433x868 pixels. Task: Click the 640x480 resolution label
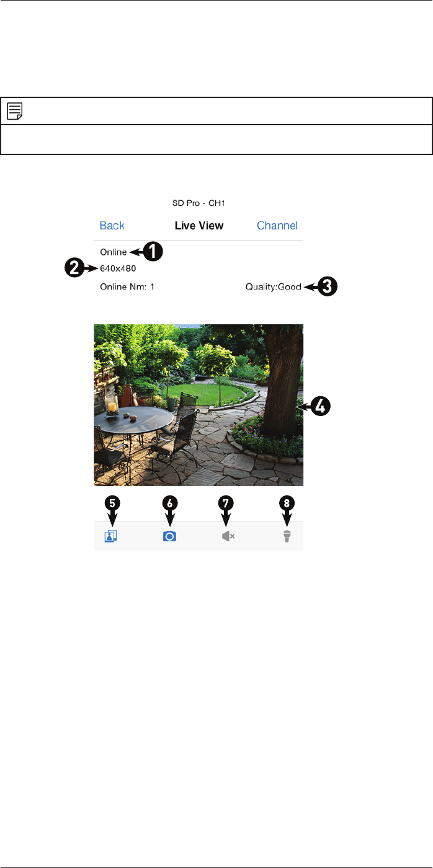[118, 269]
